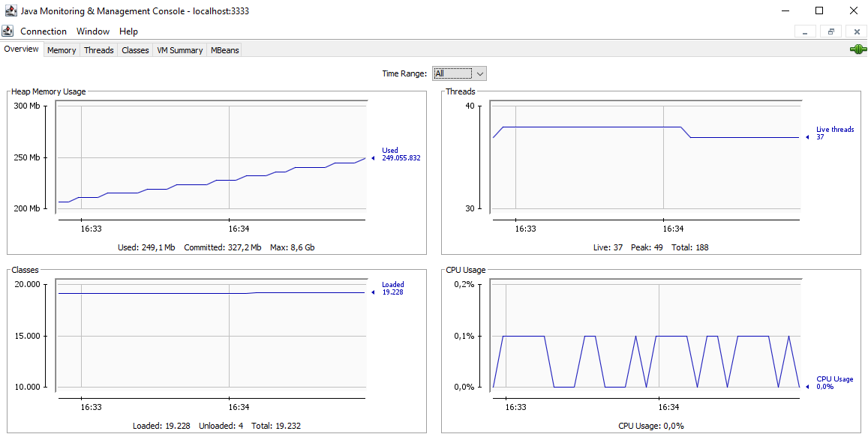Click the heap summary text Used: 249,1 Mb

[x=147, y=247]
